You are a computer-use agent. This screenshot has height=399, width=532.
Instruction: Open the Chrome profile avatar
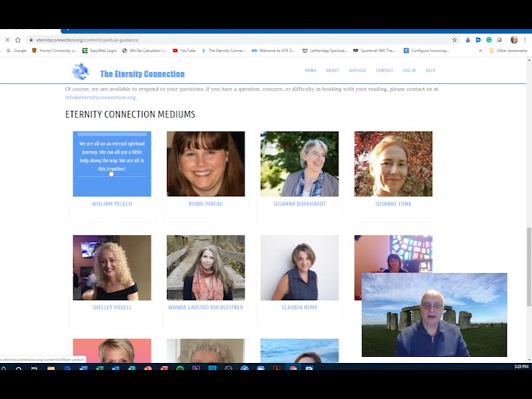(x=514, y=40)
